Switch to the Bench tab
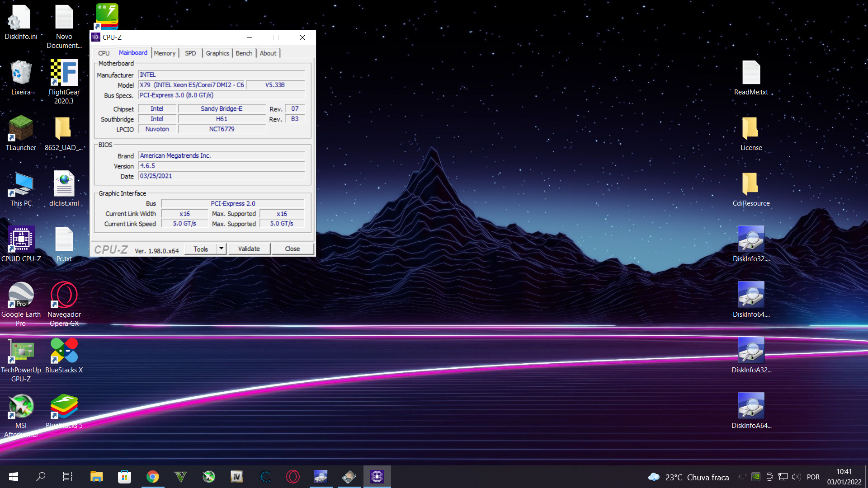868x488 pixels. pos(244,53)
